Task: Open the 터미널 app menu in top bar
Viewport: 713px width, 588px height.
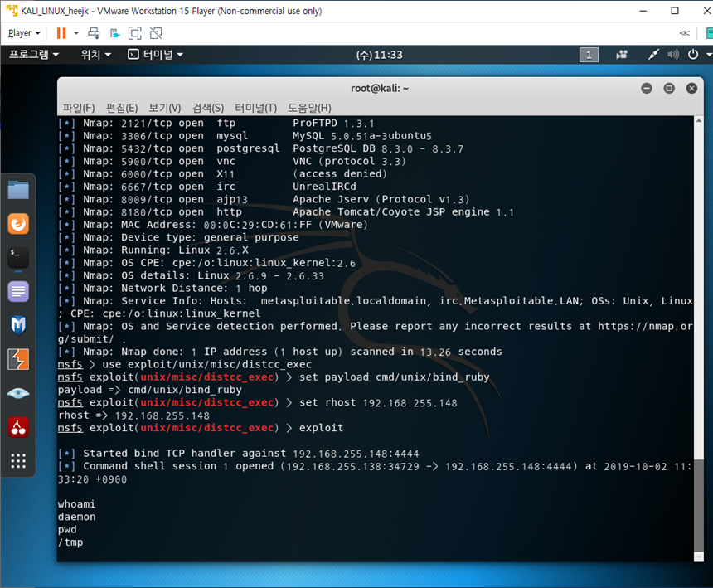Action: pyautogui.click(x=155, y=55)
